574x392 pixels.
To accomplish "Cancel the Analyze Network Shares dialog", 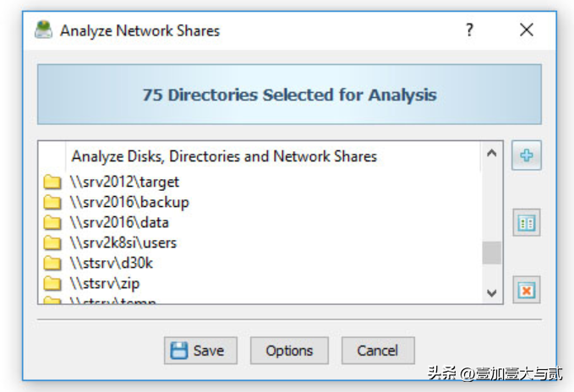I will [378, 351].
